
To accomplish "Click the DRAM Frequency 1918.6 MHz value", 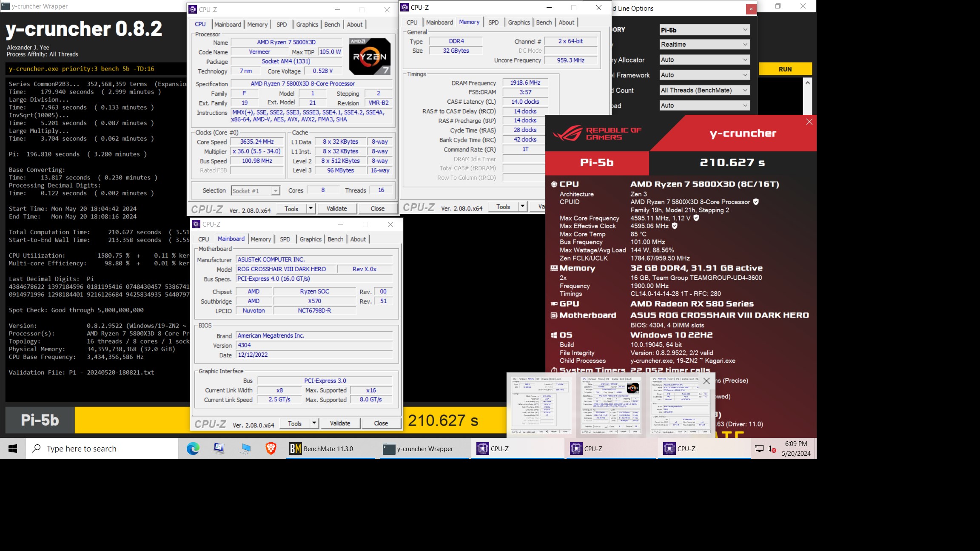I will tap(525, 83).
